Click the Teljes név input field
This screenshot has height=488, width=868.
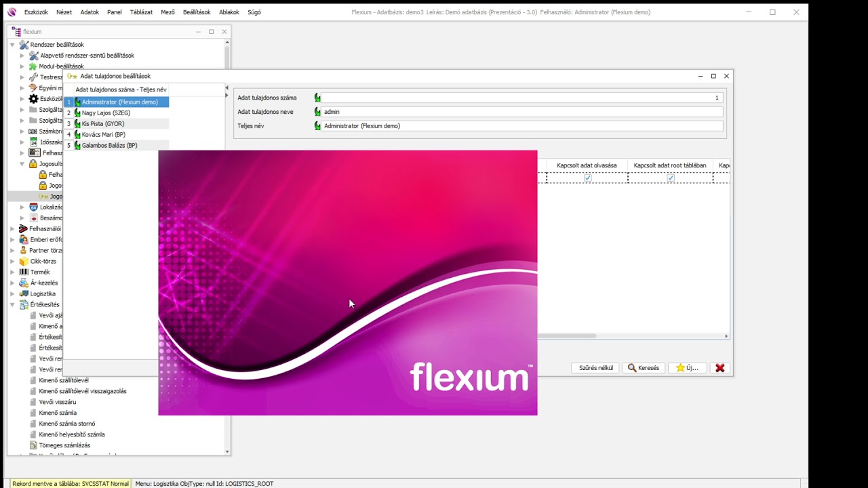pos(522,126)
